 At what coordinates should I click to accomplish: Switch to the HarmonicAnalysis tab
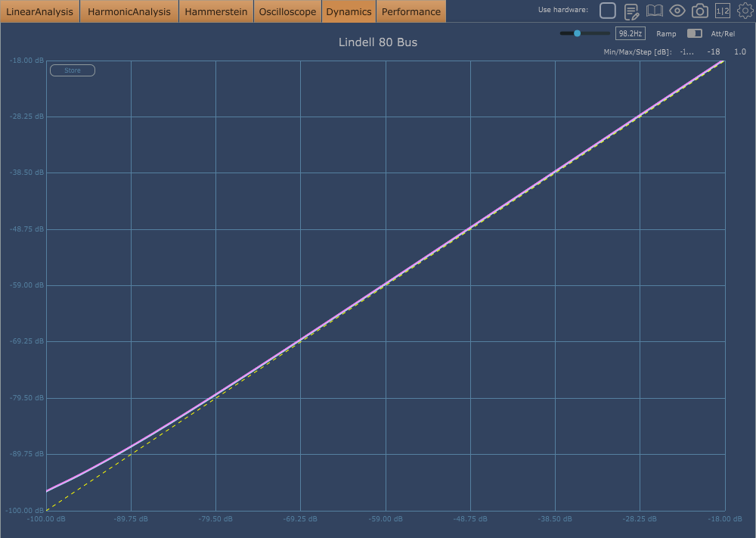129,11
